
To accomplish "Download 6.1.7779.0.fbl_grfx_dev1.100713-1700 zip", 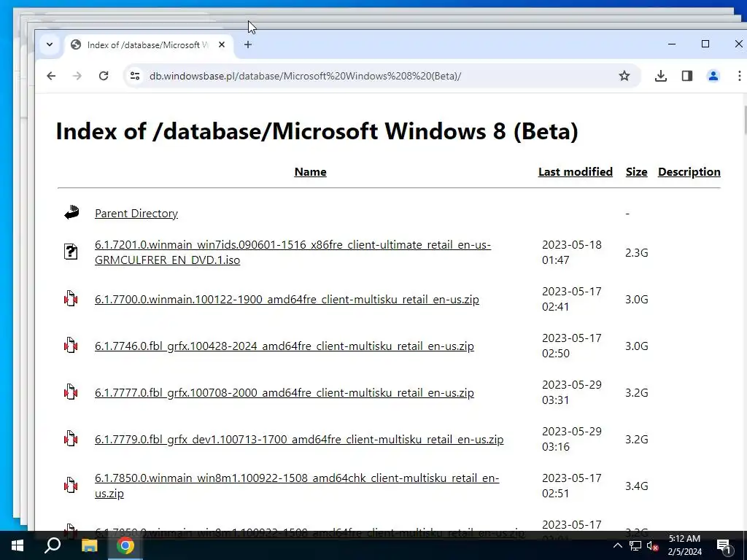I will coord(299,439).
